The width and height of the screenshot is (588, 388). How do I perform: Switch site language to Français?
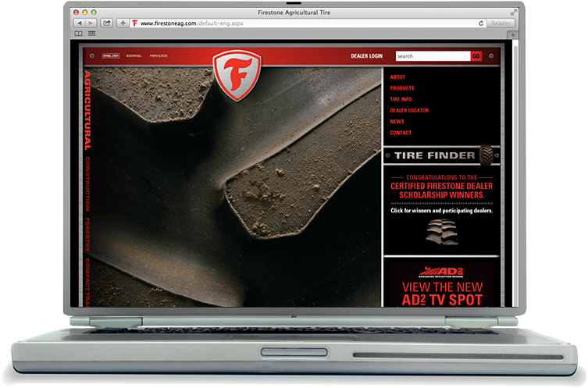point(159,56)
